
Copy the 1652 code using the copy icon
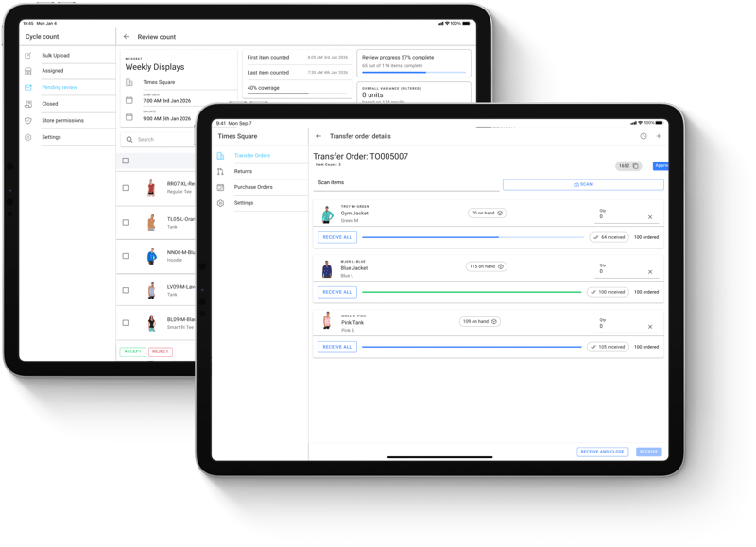pyautogui.click(x=635, y=166)
